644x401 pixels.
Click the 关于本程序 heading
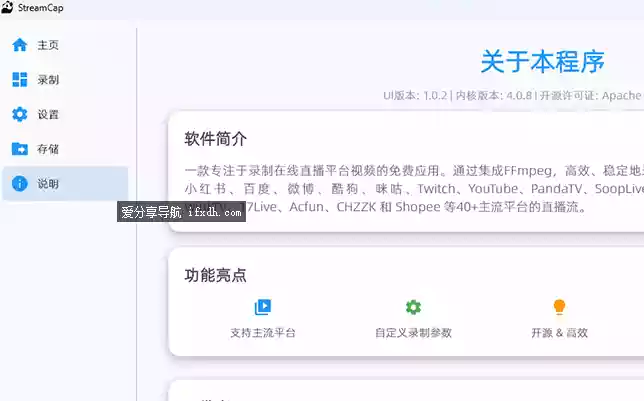click(542, 62)
